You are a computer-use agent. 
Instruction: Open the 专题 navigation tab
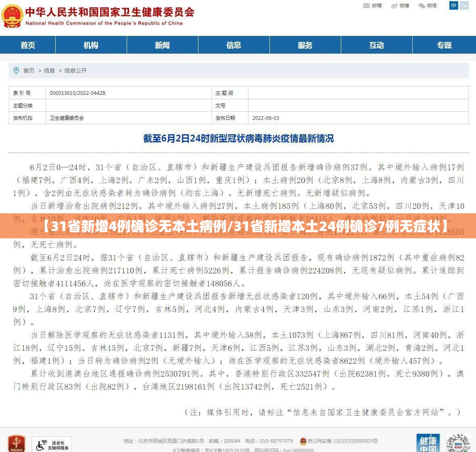pyautogui.click(x=445, y=45)
